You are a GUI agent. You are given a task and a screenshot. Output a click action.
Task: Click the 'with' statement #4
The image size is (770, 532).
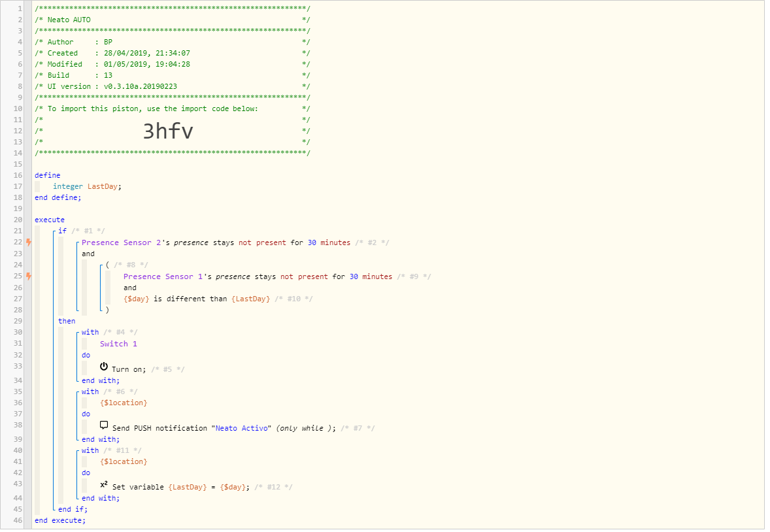pos(90,333)
